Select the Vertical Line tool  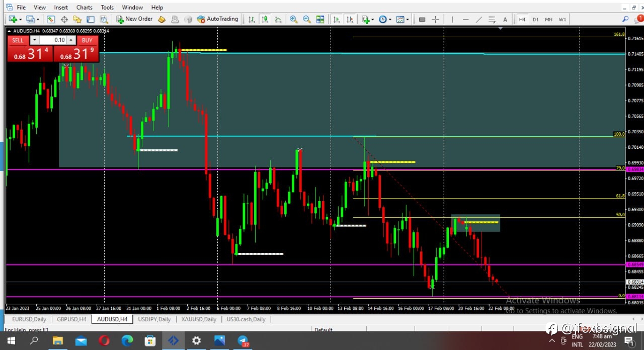[452, 19]
